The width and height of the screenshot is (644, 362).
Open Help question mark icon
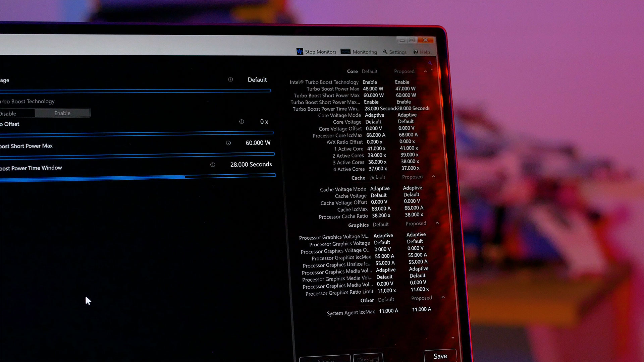pyautogui.click(x=416, y=52)
